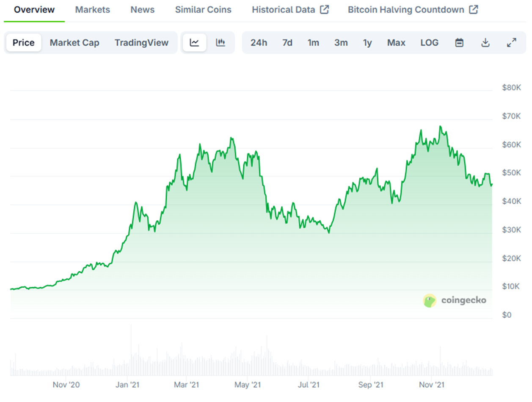Expand chart to fullscreen
Viewport: 532px width, 402px height.
click(512, 42)
